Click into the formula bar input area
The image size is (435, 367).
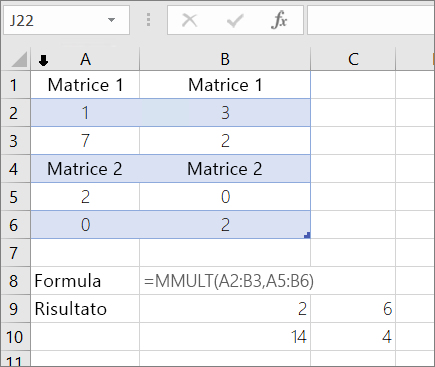click(x=371, y=20)
